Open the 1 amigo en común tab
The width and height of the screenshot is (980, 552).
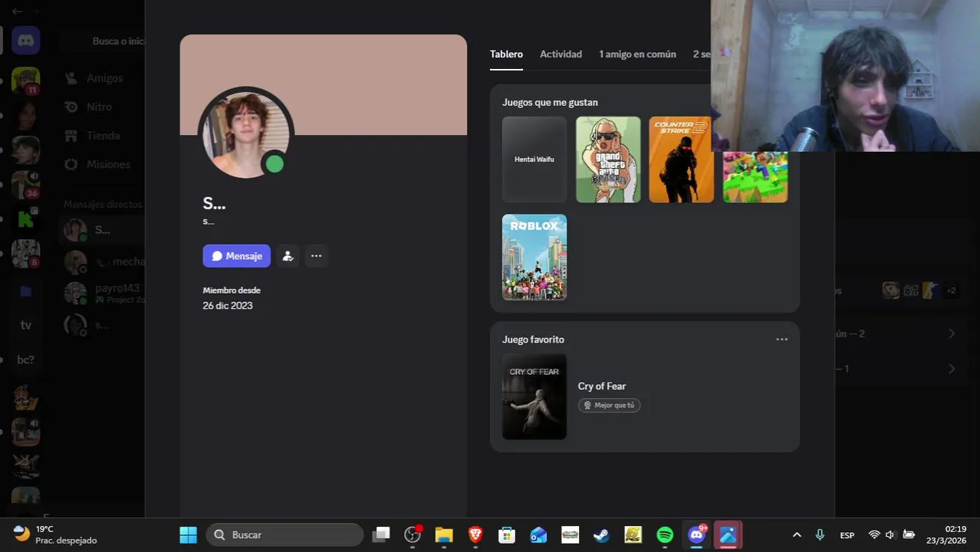pos(637,54)
